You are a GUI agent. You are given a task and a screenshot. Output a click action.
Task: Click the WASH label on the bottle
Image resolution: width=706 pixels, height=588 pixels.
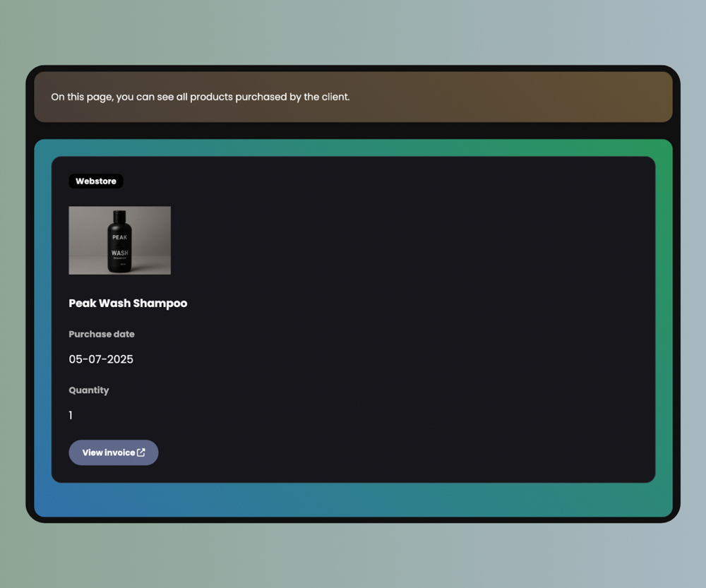click(x=119, y=253)
